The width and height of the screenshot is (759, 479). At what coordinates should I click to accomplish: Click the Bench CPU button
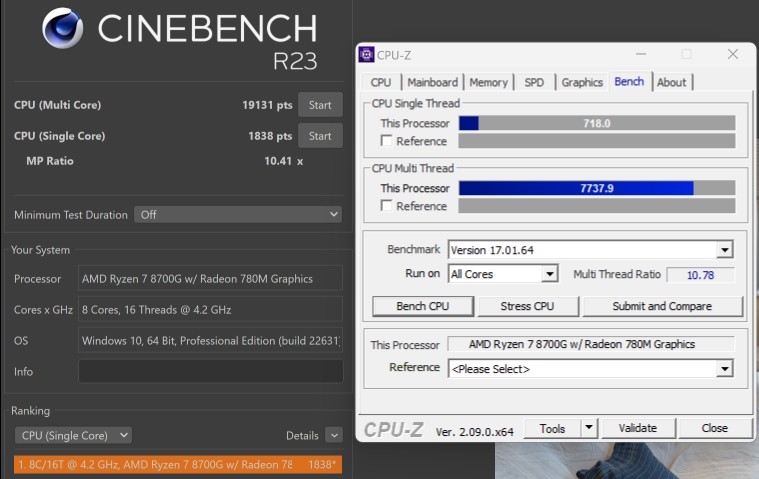click(423, 306)
